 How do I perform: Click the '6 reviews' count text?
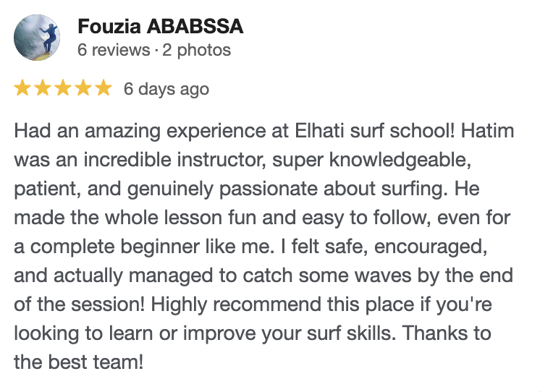pyautogui.click(x=114, y=50)
